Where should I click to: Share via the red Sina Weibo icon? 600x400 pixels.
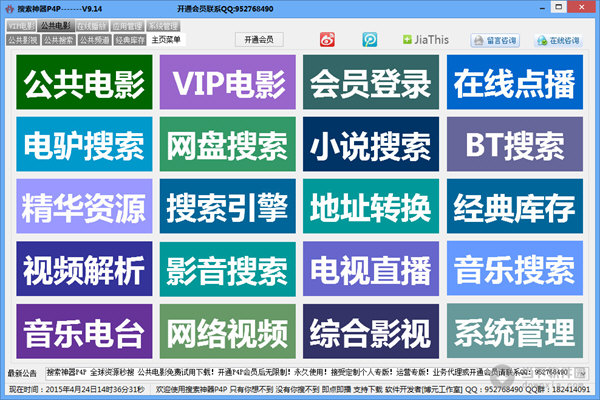tap(327, 39)
